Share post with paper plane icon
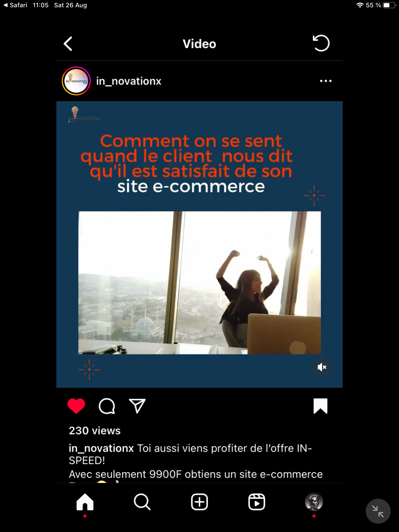The height and width of the screenshot is (532, 399). point(137,406)
